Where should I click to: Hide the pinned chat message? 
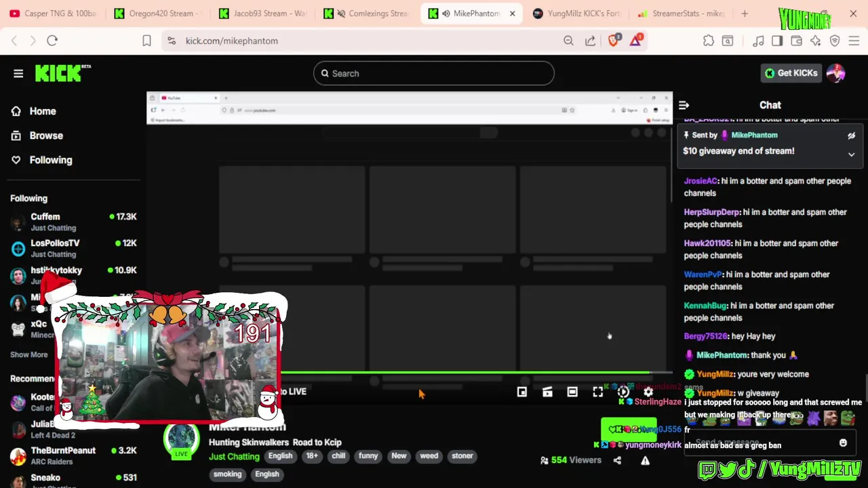tap(851, 136)
